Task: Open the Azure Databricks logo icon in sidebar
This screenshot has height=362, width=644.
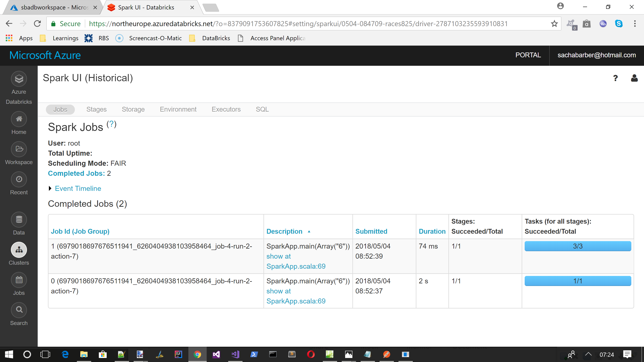Action: 19,79
